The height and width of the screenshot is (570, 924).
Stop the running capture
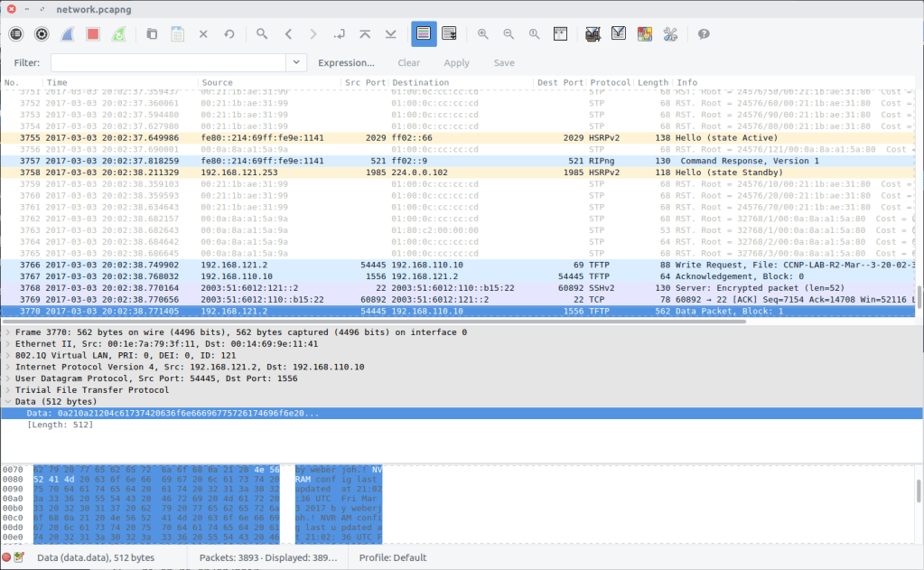[92, 34]
